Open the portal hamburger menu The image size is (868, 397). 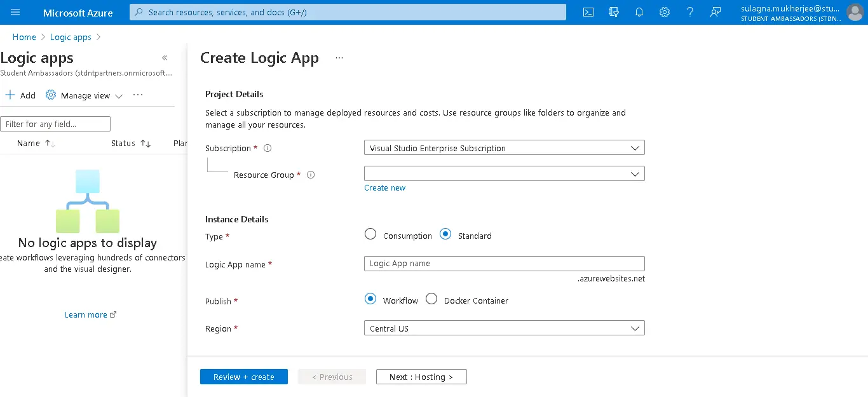click(15, 11)
